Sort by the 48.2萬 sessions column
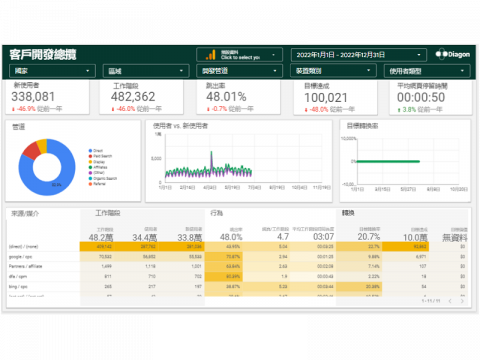The height and width of the screenshot is (360, 480). point(101,235)
